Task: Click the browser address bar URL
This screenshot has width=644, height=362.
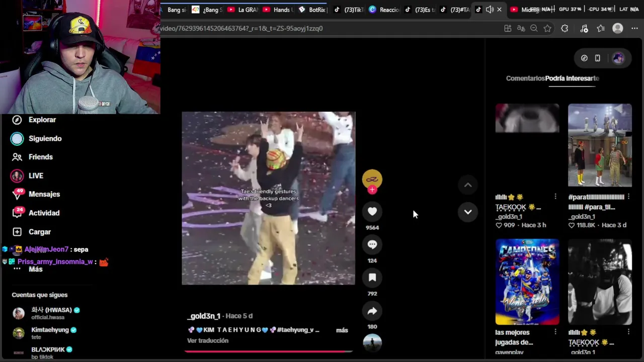Action: 242,29
